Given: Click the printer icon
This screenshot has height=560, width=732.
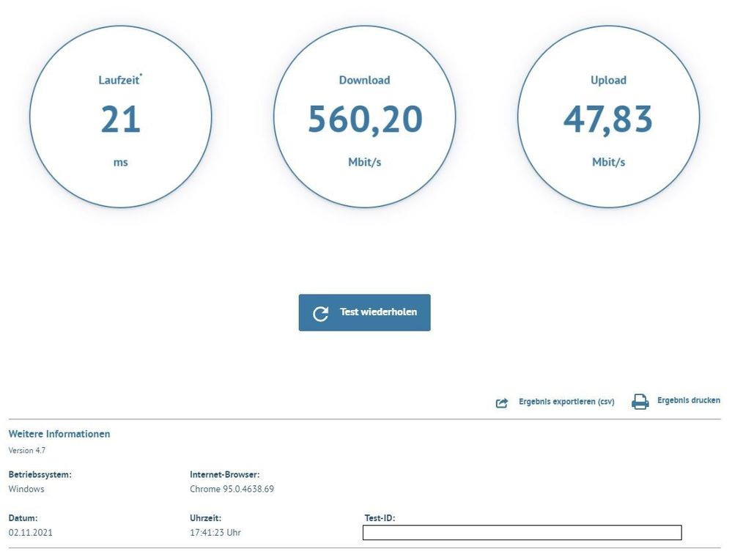Looking at the screenshot, I should point(640,402).
